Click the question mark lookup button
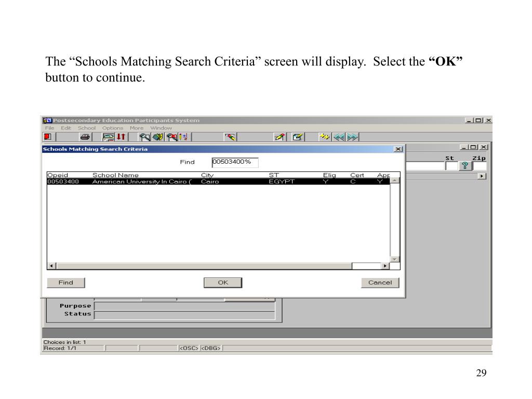 coord(465,166)
